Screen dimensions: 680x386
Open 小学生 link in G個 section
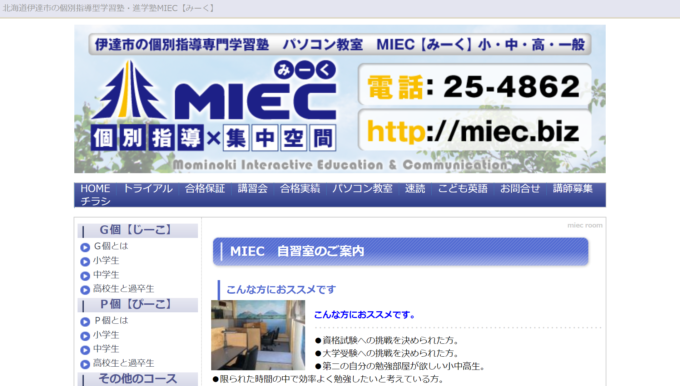(106, 260)
